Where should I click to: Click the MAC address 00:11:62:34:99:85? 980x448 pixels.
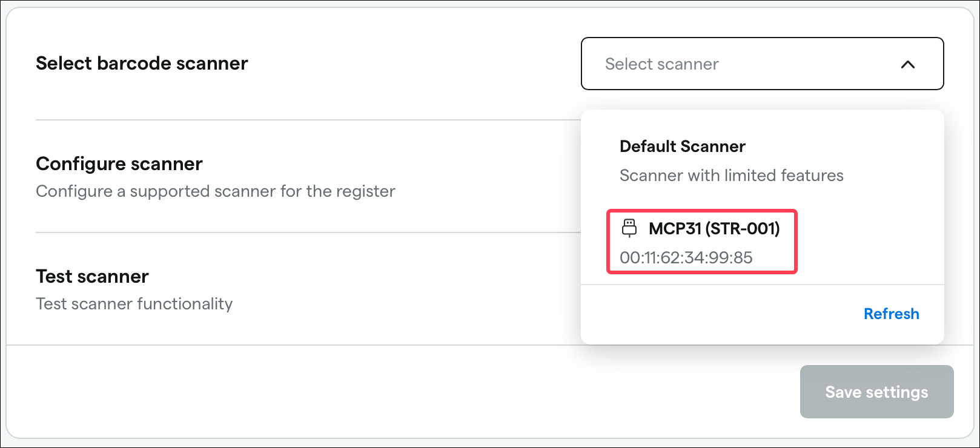(x=686, y=257)
